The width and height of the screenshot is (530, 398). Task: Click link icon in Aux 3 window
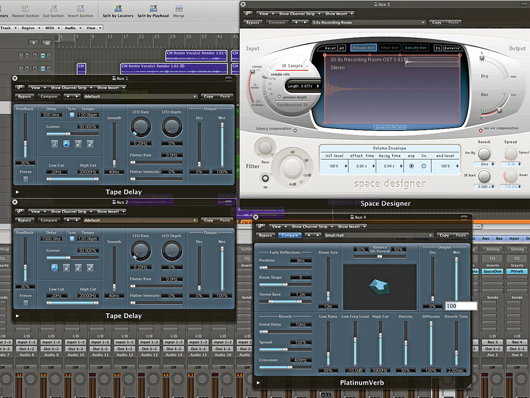[x=248, y=14]
